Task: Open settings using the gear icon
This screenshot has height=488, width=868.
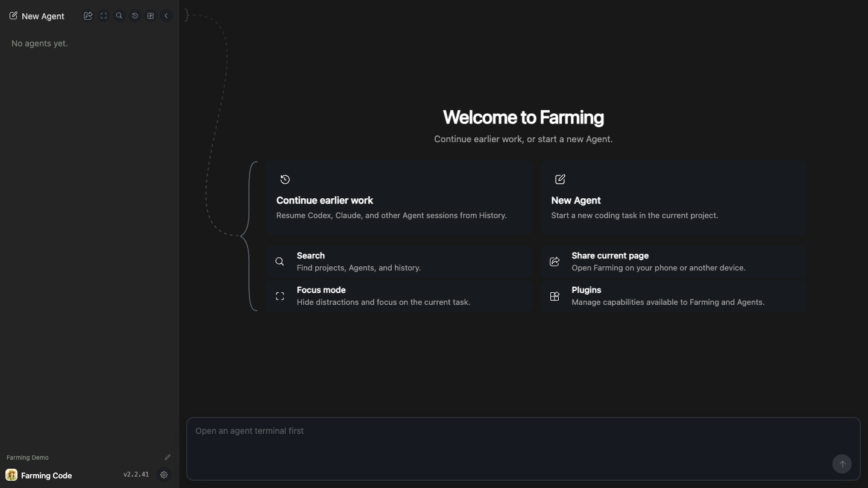Action: tap(164, 475)
